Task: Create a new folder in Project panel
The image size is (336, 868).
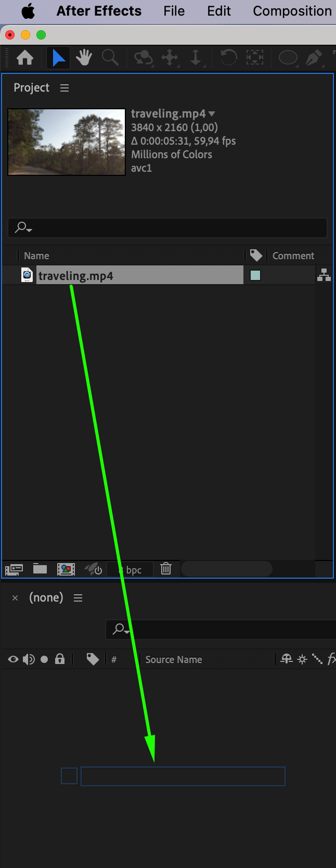Action: pos(40,568)
